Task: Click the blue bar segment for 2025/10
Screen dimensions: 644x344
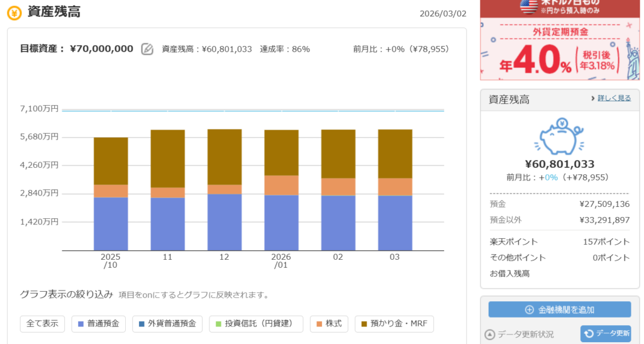Action: click(x=111, y=223)
